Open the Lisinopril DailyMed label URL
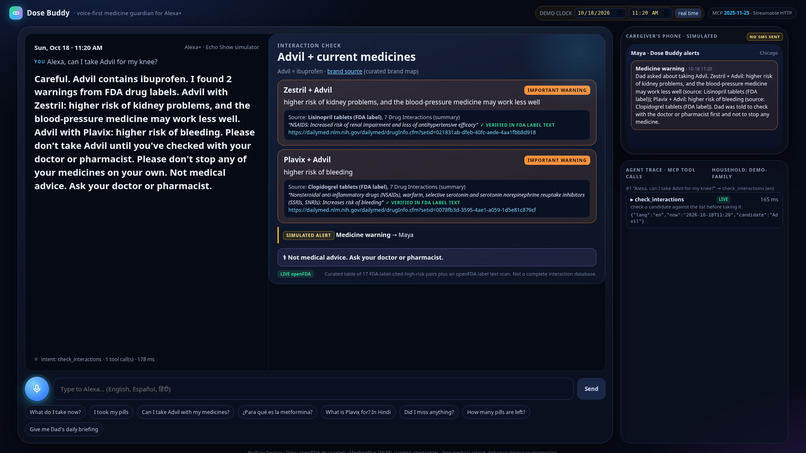This screenshot has height=453, width=806. [412, 133]
